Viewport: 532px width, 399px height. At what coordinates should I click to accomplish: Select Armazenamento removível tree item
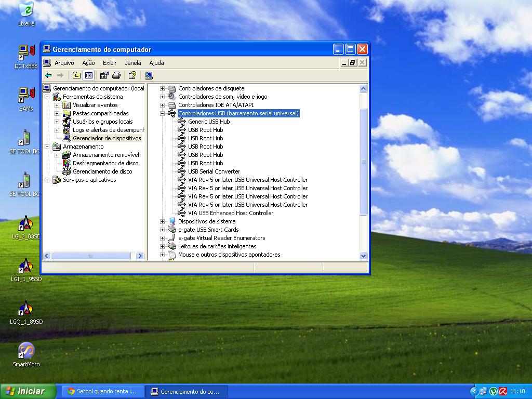[106, 155]
